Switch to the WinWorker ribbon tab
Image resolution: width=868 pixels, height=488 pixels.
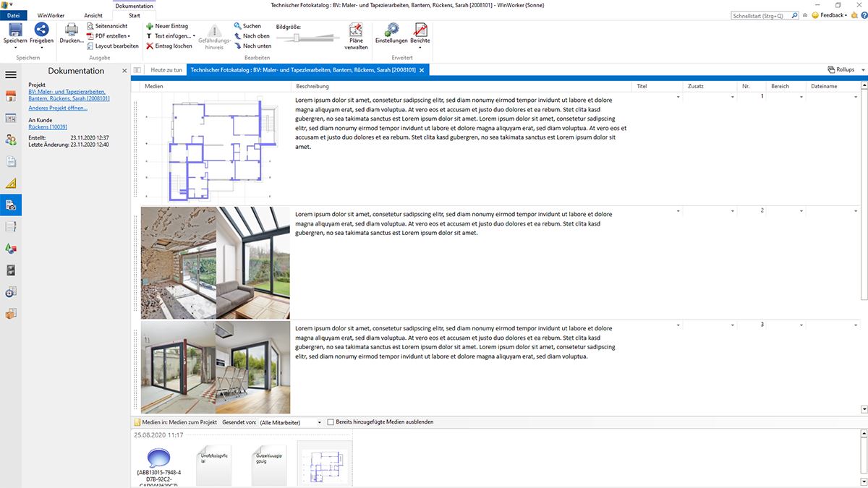coord(51,15)
